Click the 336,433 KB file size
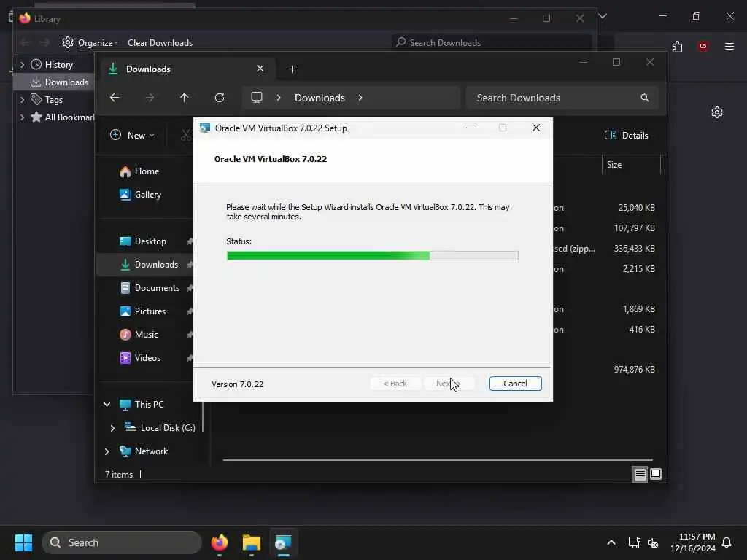Viewport: 747px width, 560px height. click(x=634, y=249)
